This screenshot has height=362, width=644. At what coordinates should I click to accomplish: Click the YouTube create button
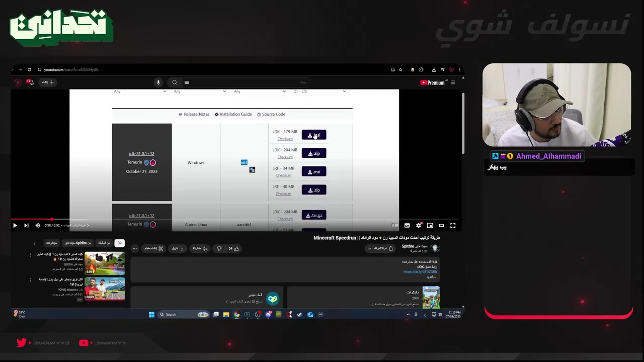point(48,82)
